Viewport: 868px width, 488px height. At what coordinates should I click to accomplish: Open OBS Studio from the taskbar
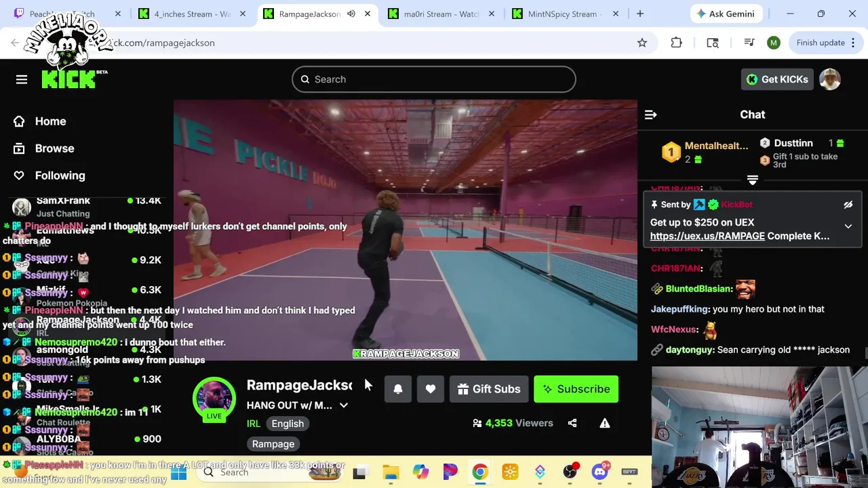[x=570, y=472]
